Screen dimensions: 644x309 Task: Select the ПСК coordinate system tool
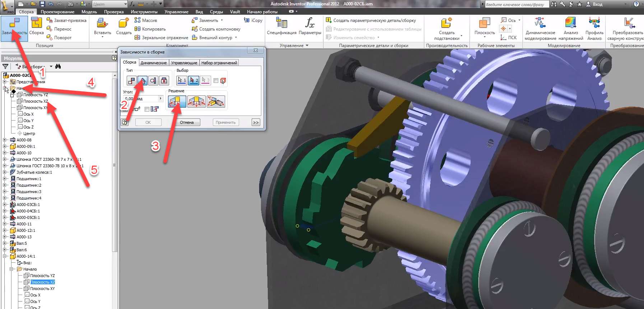(x=509, y=38)
